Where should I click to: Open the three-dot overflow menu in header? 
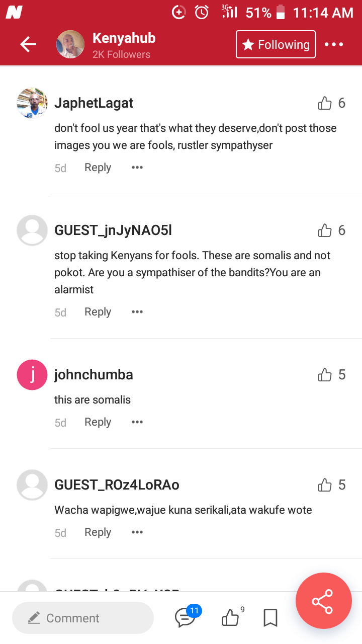click(334, 44)
